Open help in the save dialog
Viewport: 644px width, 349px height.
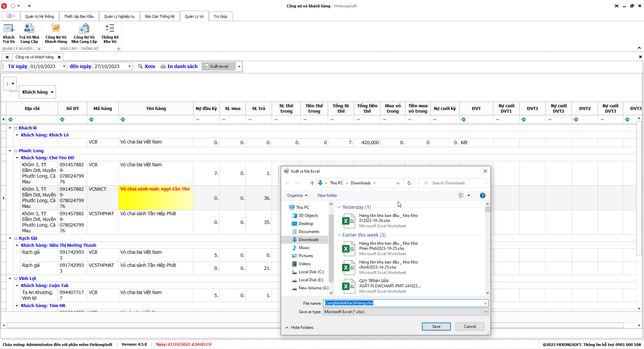tap(482, 195)
